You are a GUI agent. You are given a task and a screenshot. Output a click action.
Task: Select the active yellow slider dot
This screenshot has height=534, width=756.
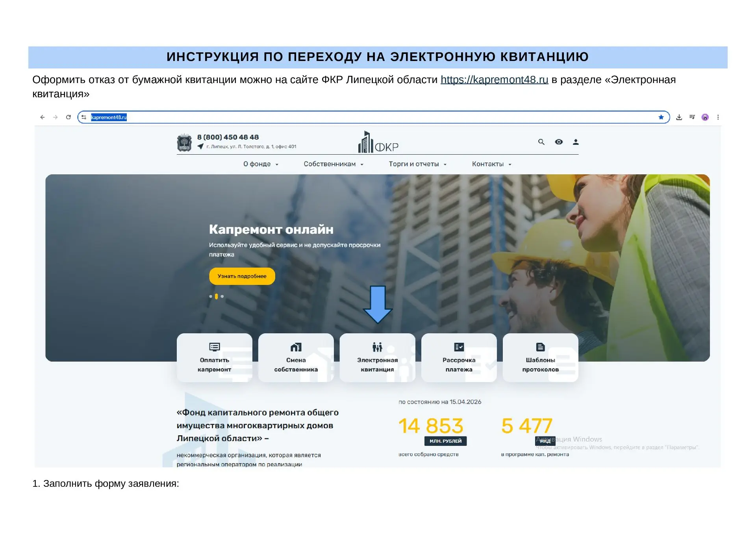click(x=216, y=297)
